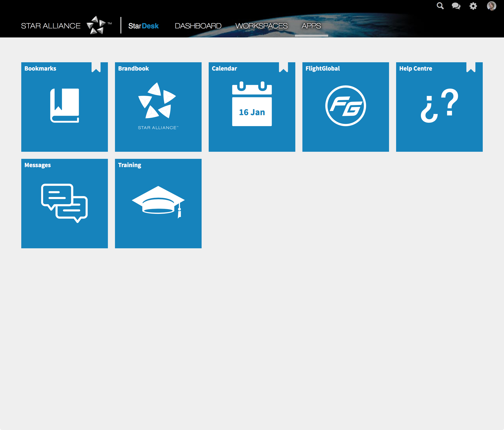This screenshot has width=504, height=430.
Task: Click the user profile avatar
Action: [491, 6]
